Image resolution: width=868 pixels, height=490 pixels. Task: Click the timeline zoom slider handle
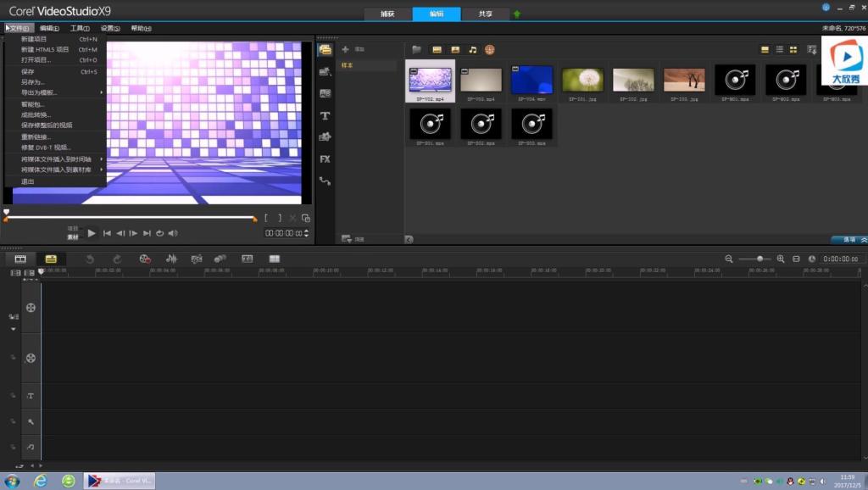click(x=759, y=259)
